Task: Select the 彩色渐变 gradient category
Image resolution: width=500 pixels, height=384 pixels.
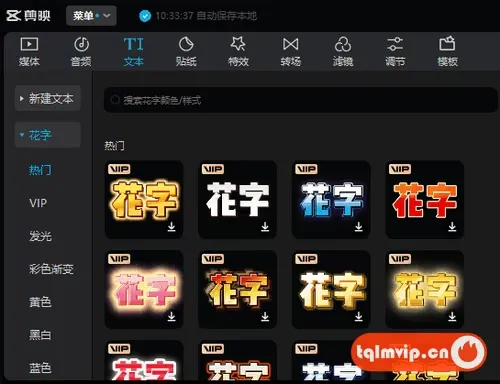Action: 51,269
